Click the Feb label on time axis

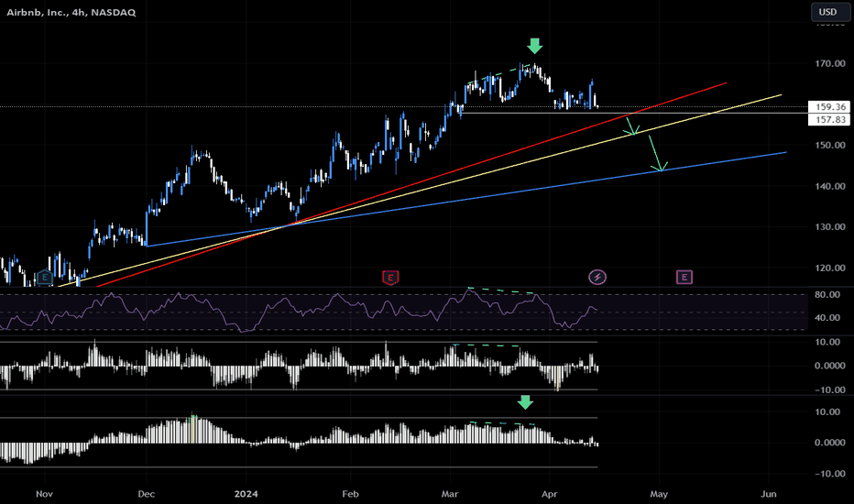[x=350, y=494]
